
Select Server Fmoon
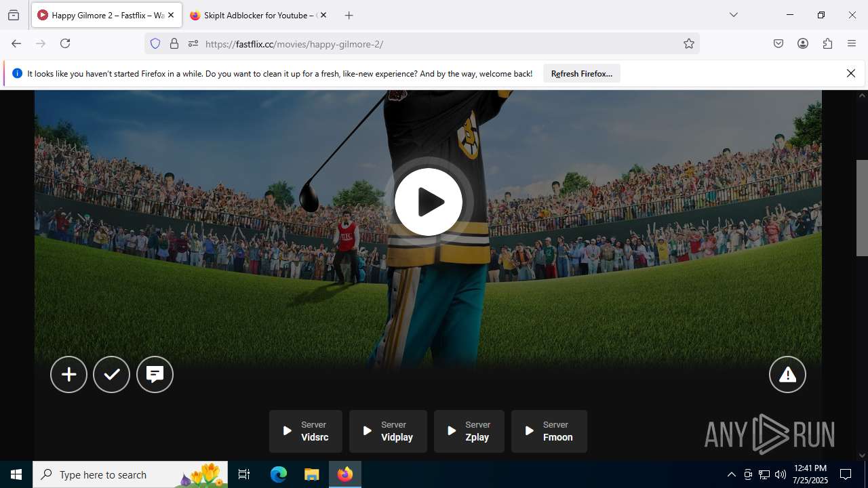click(549, 431)
